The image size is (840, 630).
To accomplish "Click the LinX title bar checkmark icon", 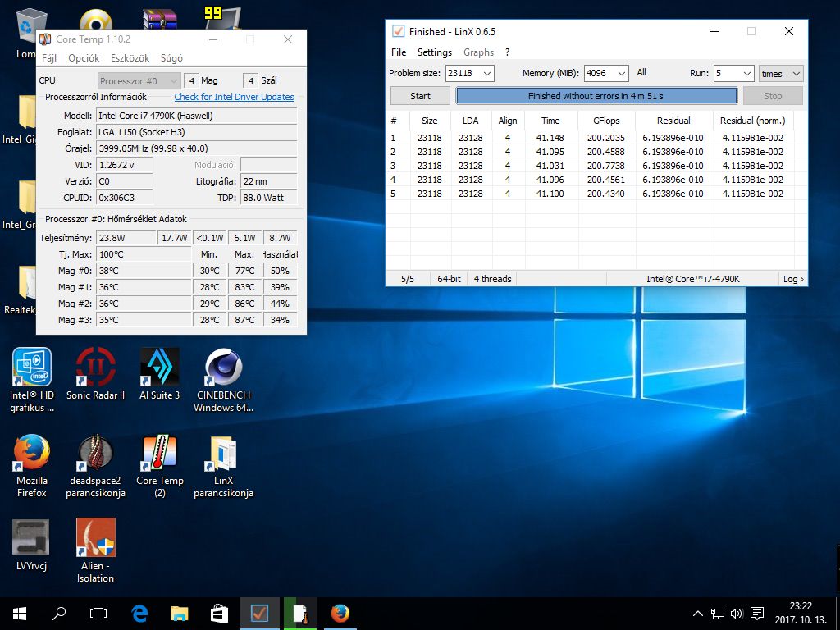I will coord(398,31).
